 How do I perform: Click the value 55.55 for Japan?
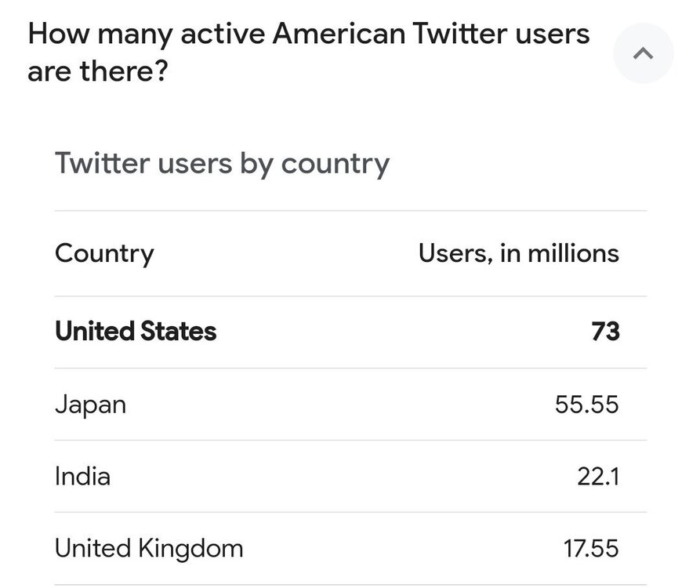click(586, 404)
